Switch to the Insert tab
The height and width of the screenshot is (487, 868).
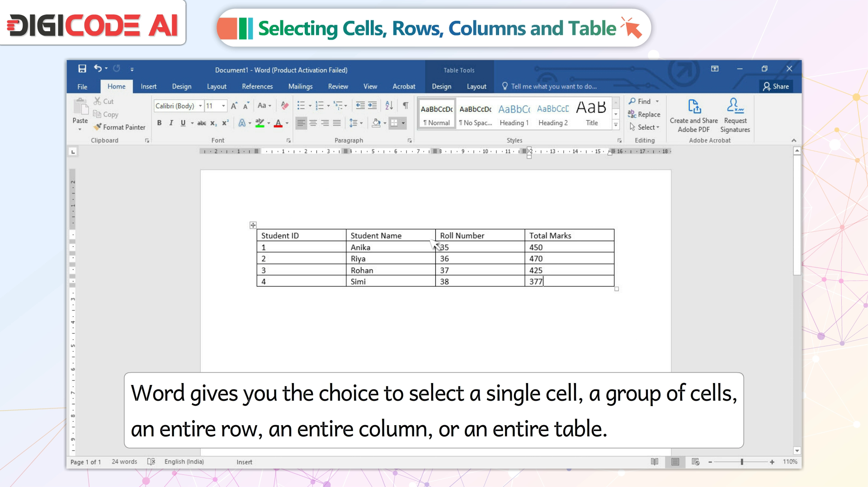(148, 87)
